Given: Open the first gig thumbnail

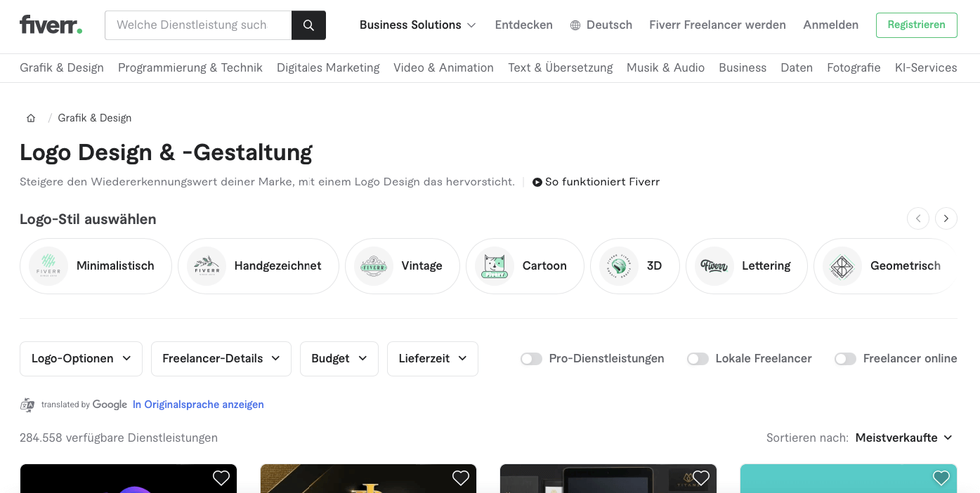Looking at the screenshot, I should click(129, 479).
